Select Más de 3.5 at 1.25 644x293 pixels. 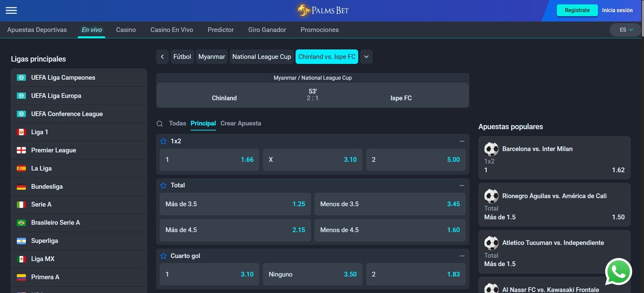(x=235, y=204)
